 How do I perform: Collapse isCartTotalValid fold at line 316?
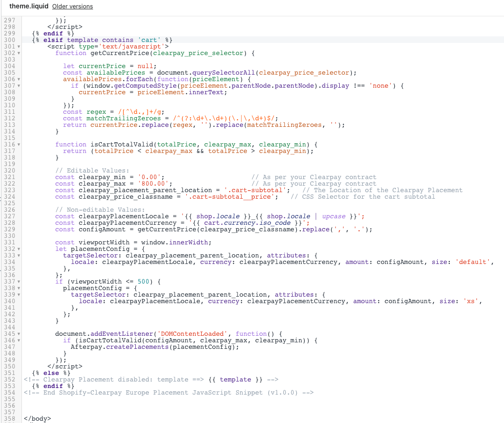tap(19, 145)
